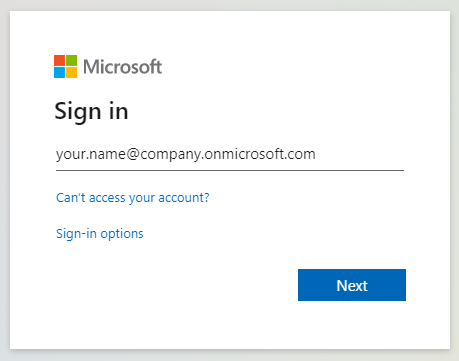459x361 pixels.
Task: Click the blue Next button
Action: [352, 285]
